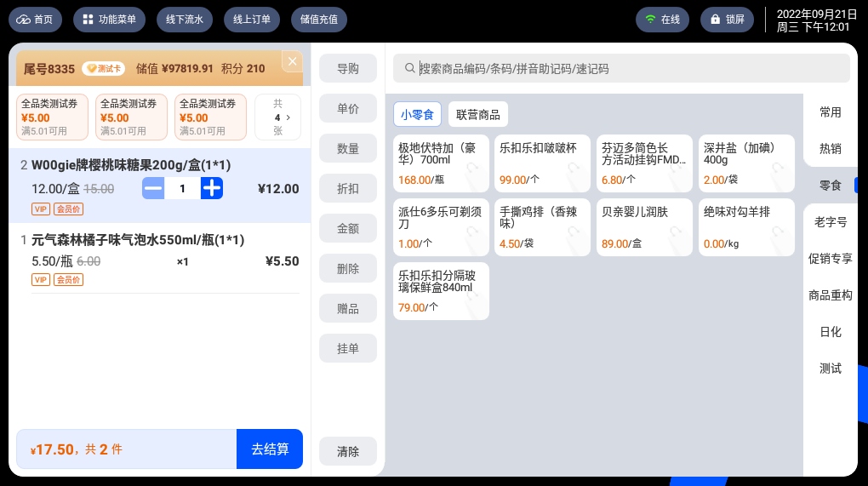Expand the coupon list chevron
This screenshot has width=868, height=486.
[288, 117]
